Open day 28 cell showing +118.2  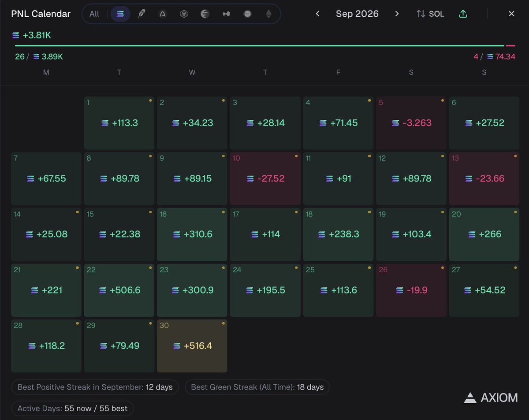coord(46,346)
